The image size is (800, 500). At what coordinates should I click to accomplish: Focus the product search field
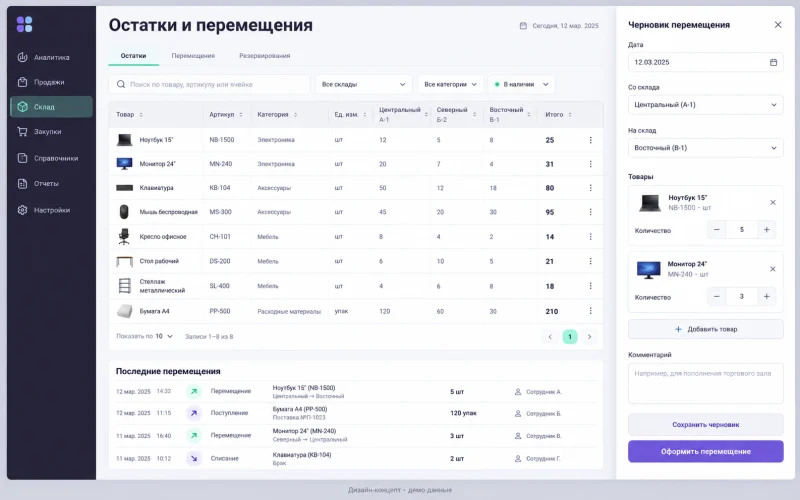209,84
